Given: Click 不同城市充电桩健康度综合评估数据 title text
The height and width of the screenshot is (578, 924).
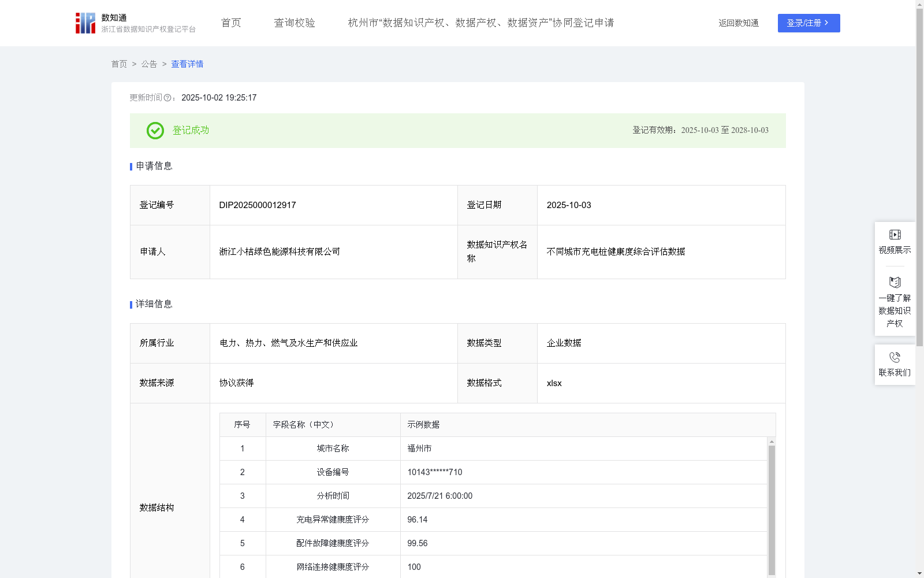Looking at the screenshot, I should tap(616, 252).
